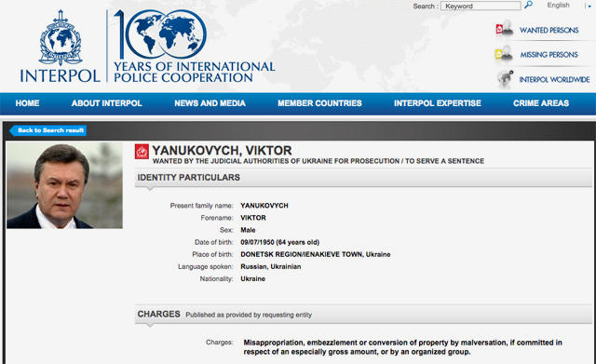Click the Wanted Persons red icon
The image size is (596, 364).
click(x=505, y=29)
